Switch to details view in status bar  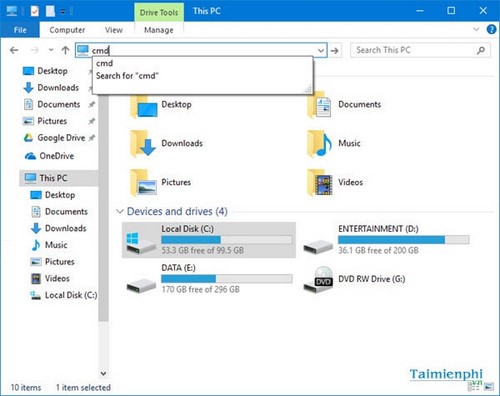coord(474,387)
